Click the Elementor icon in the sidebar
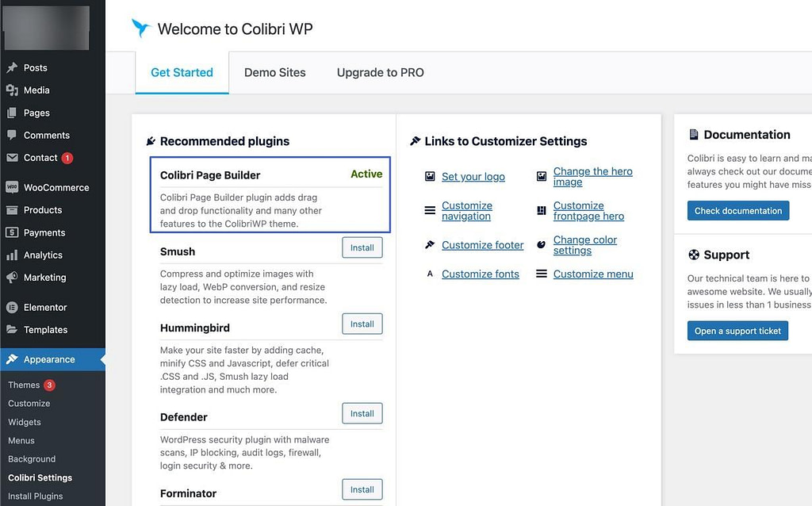The width and height of the screenshot is (812, 506). [x=13, y=307]
